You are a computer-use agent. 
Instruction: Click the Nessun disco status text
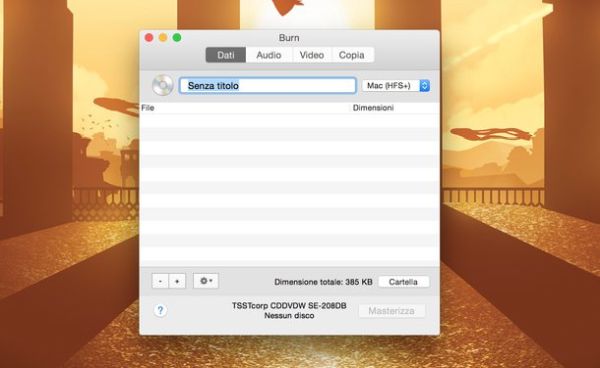[289, 316]
